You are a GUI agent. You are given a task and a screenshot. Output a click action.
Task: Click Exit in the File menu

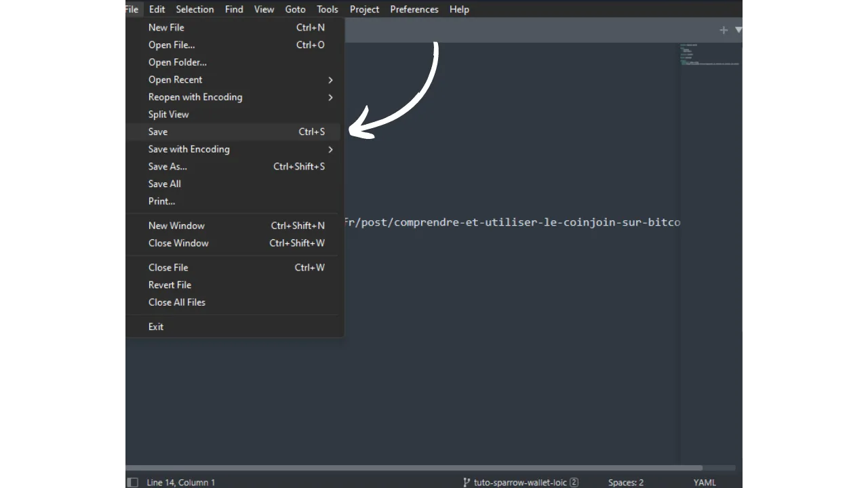click(x=156, y=327)
